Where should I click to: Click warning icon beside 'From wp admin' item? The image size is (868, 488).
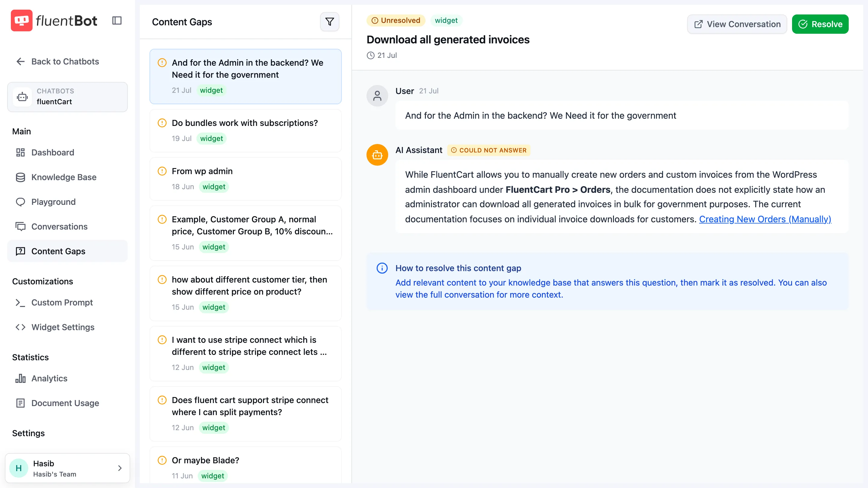pos(162,171)
